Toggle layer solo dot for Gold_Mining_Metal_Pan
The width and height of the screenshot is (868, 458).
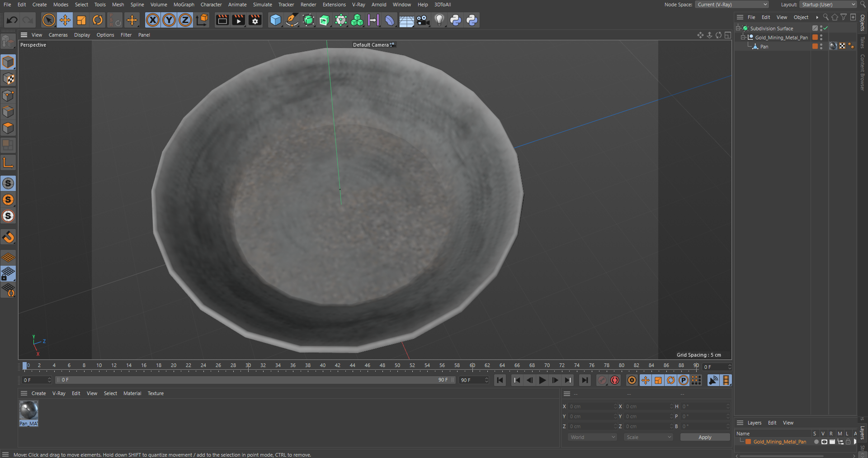tap(816, 442)
